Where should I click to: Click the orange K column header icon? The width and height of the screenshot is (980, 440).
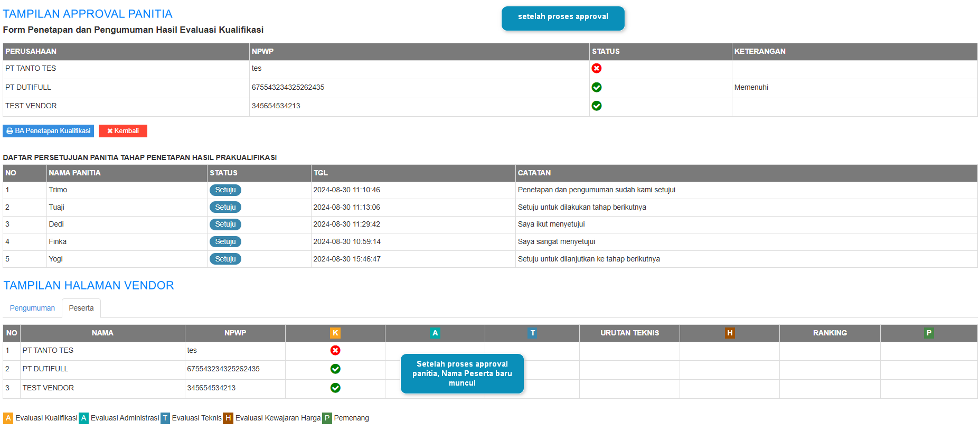pos(335,333)
